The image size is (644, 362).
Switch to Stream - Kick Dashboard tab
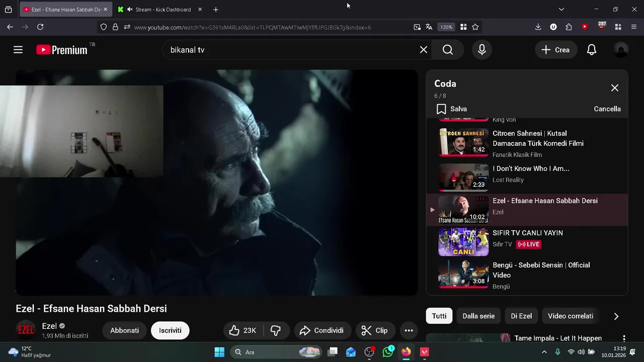click(159, 10)
